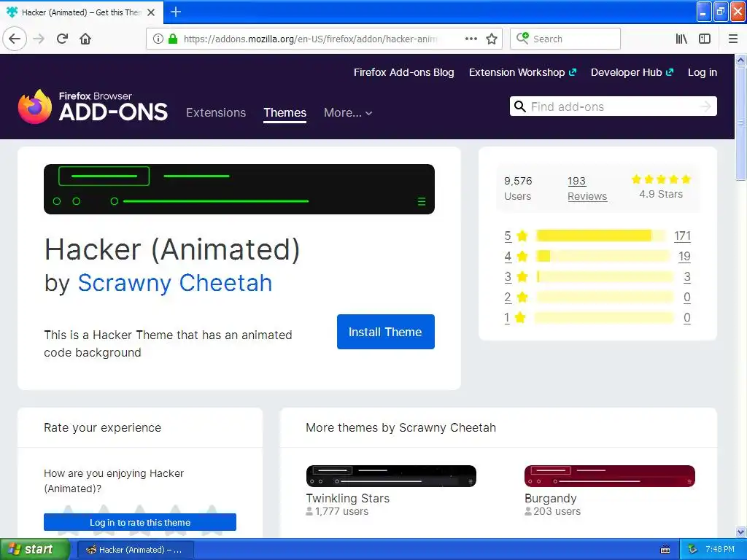Click the green padlock security icon

pyautogui.click(x=173, y=39)
